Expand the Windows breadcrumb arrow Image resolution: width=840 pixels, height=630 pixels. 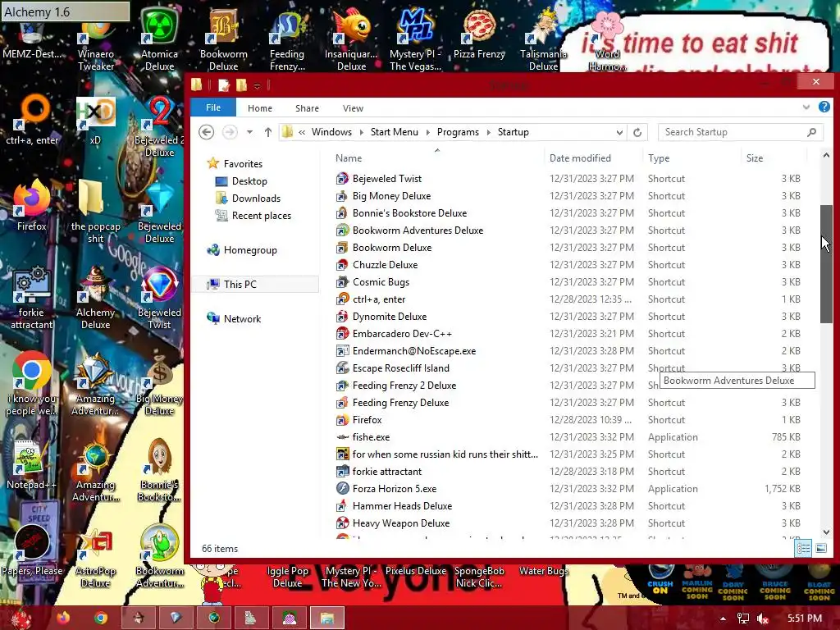(362, 132)
